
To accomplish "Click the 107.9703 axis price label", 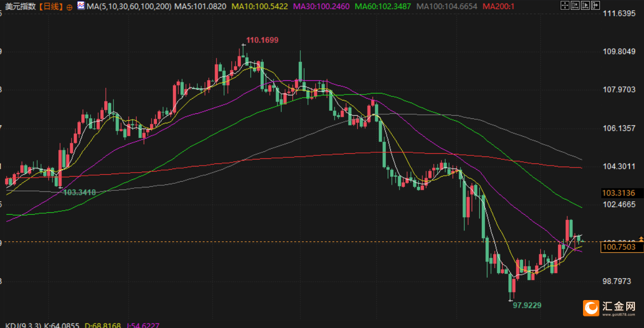I will click(619, 90).
